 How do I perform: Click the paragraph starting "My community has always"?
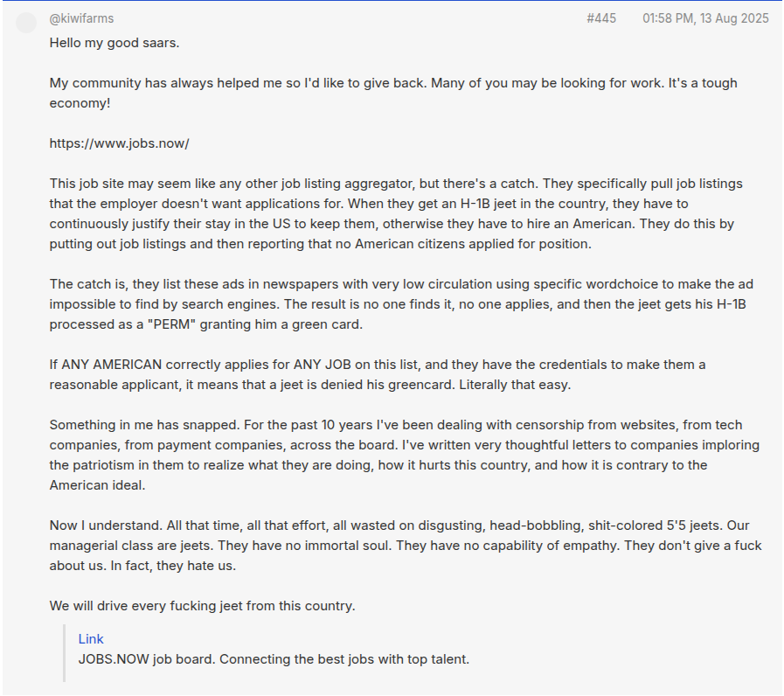(262, 83)
